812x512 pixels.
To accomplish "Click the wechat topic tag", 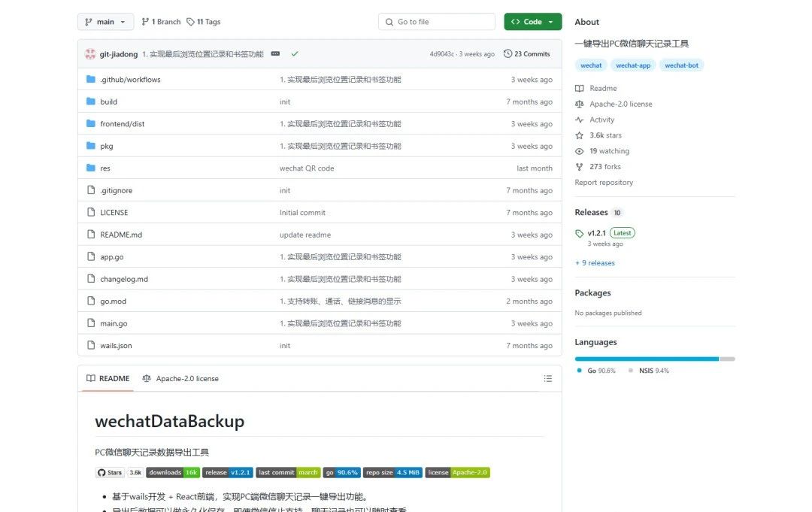I will click(x=591, y=65).
